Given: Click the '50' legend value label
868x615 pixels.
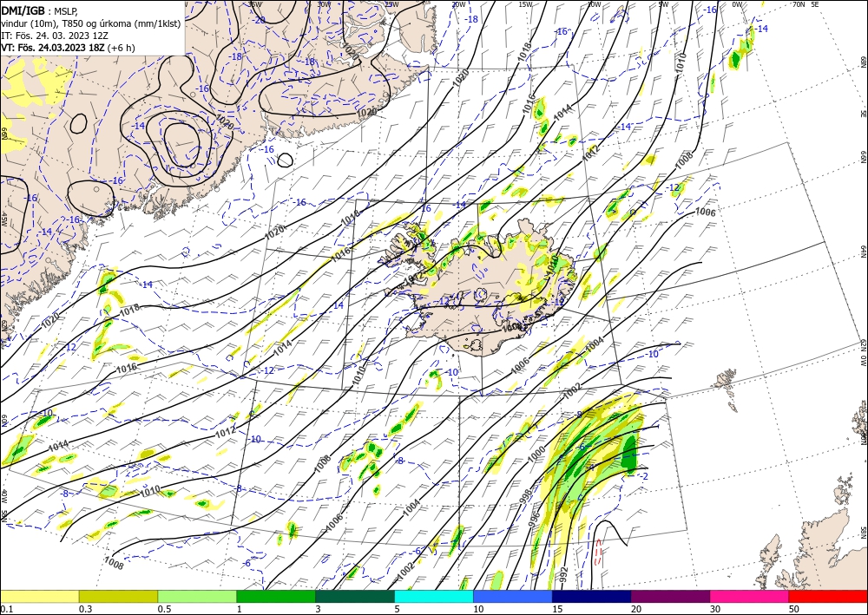Looking at the screenshot, I should [x=794, y=609].
